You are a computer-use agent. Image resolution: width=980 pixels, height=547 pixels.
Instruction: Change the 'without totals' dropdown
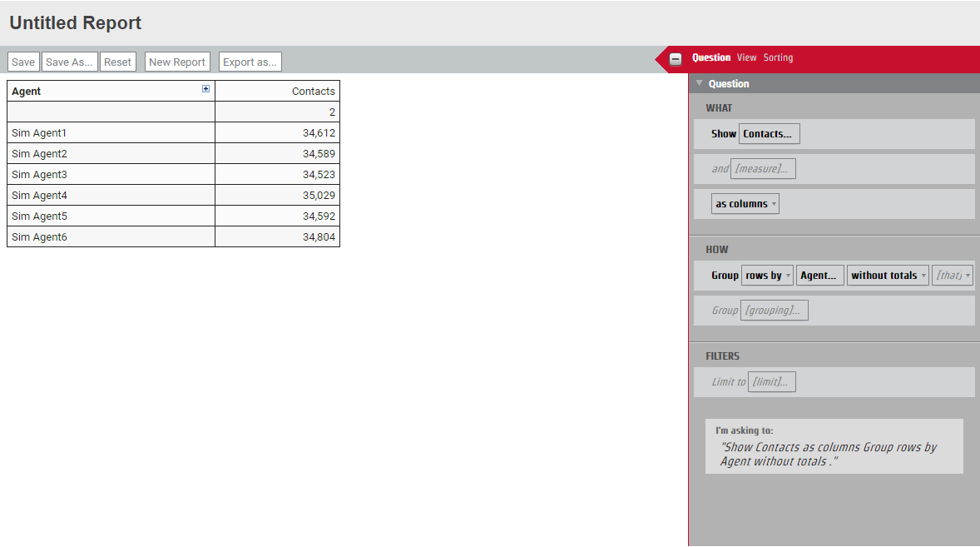pos(888,276)
